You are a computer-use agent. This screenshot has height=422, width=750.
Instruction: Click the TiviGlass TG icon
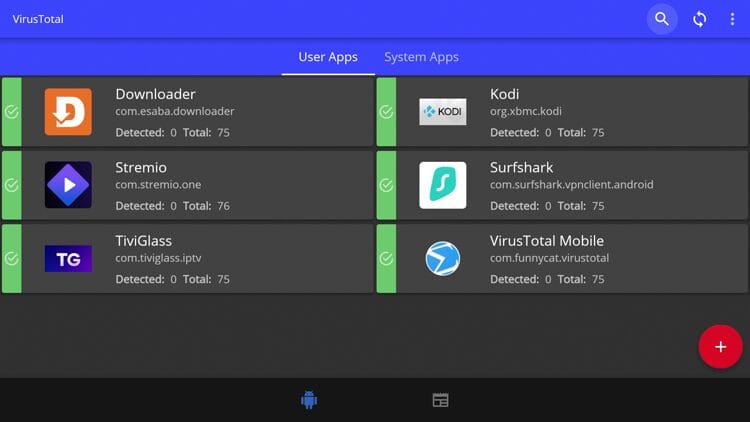(68, 258)
